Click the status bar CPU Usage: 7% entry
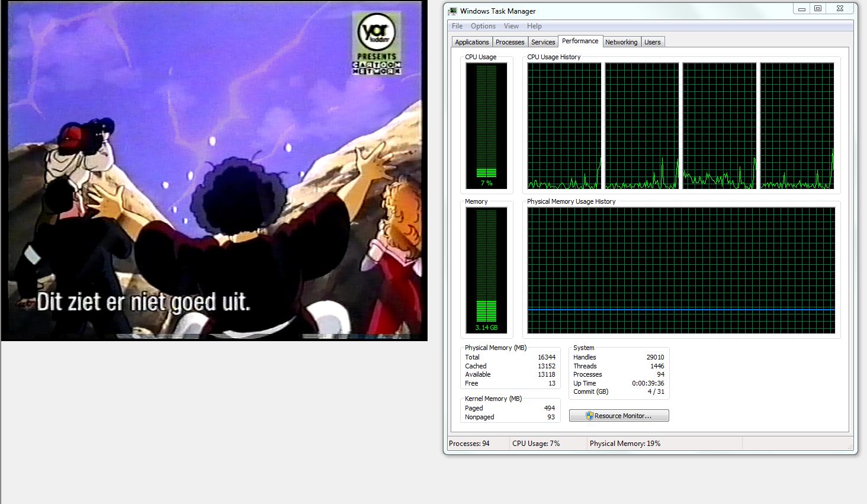Image resolution: width=867 pixels, height=504 pixels. 536,444
